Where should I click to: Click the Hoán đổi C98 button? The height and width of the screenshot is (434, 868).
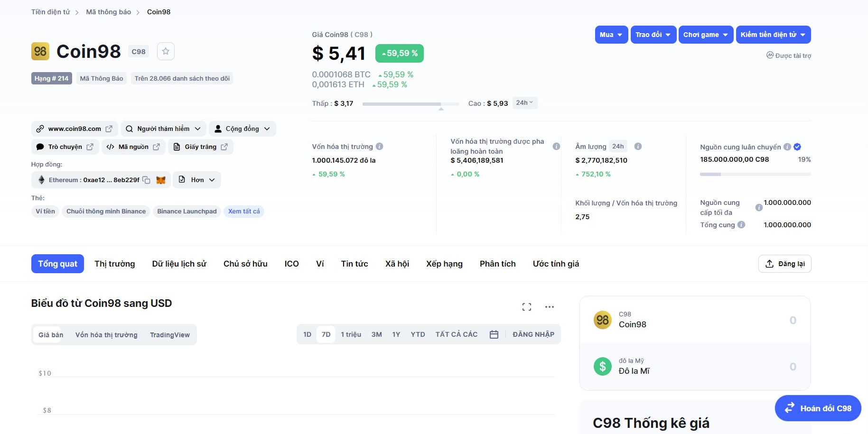coord(818,408)
